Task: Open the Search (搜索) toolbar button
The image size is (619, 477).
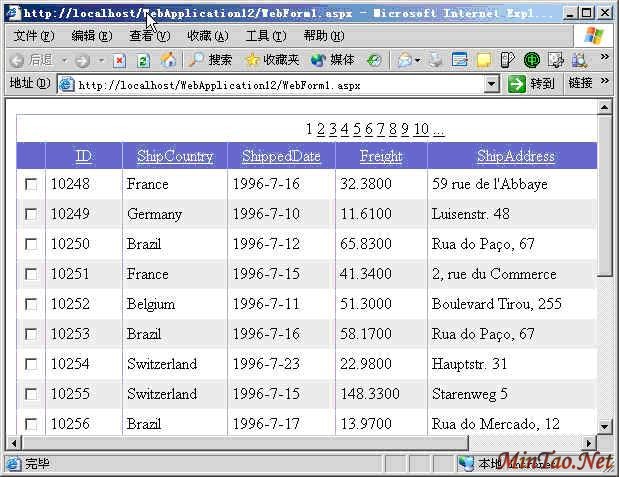Action: 211,60
